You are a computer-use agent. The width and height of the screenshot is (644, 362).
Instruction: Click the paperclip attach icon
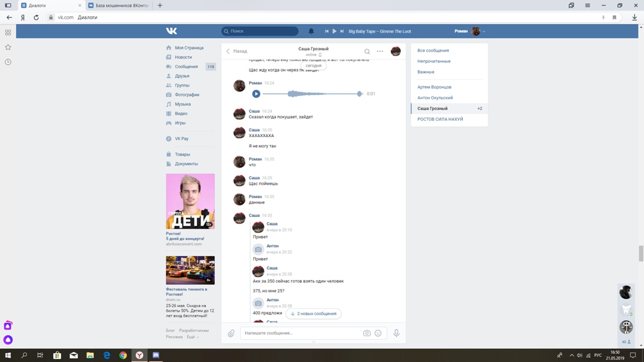click(x=231, y=333)
